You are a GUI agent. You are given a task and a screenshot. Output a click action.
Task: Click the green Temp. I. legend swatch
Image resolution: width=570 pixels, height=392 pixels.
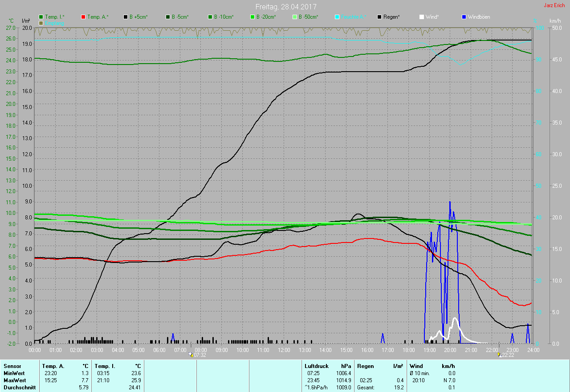click(41, 17)
